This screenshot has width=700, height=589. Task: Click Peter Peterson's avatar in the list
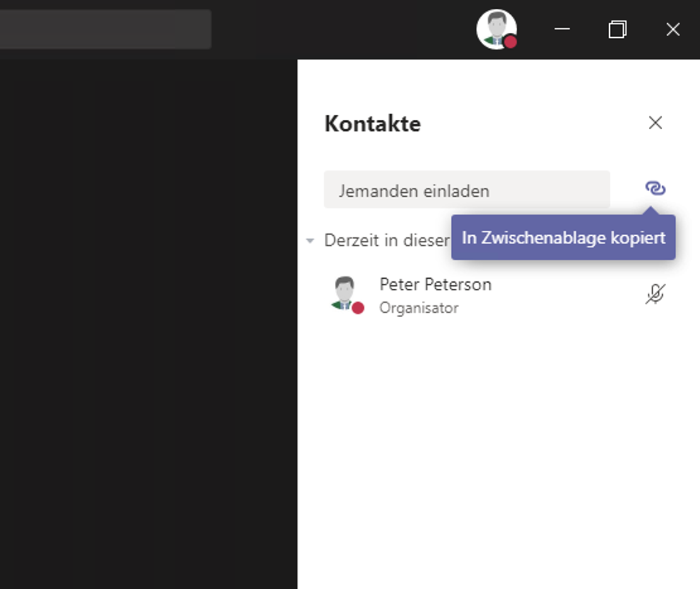[347, 294]
